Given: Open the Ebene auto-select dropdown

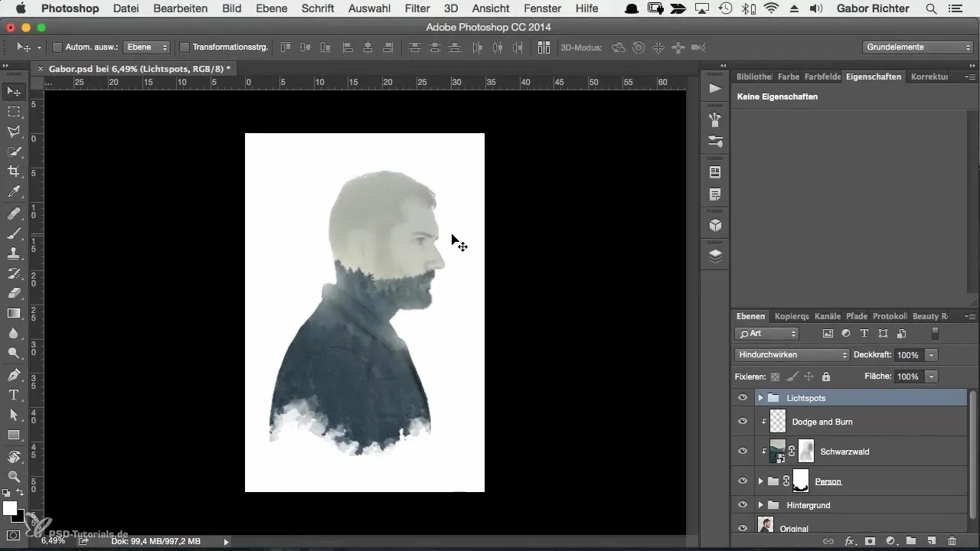Looking at the screenshot, I should coord(147,47).
